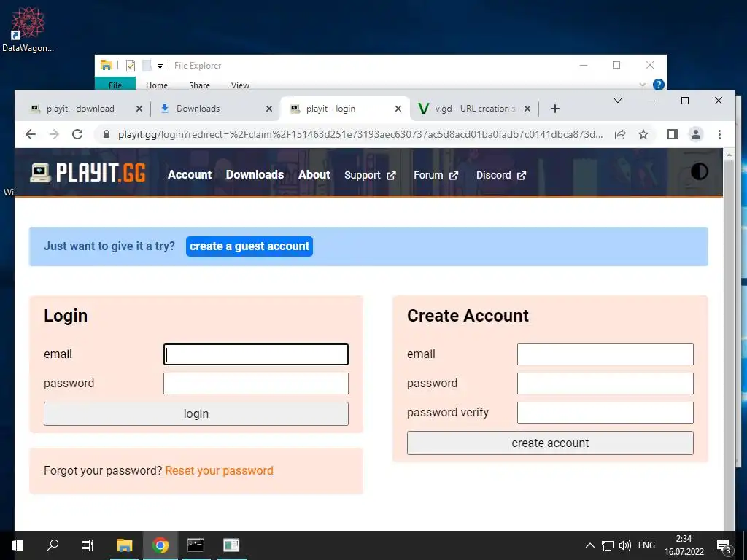Screen dimensions: 747x560
Task: Close the v.gd URL creation tab
Action: 527,109
